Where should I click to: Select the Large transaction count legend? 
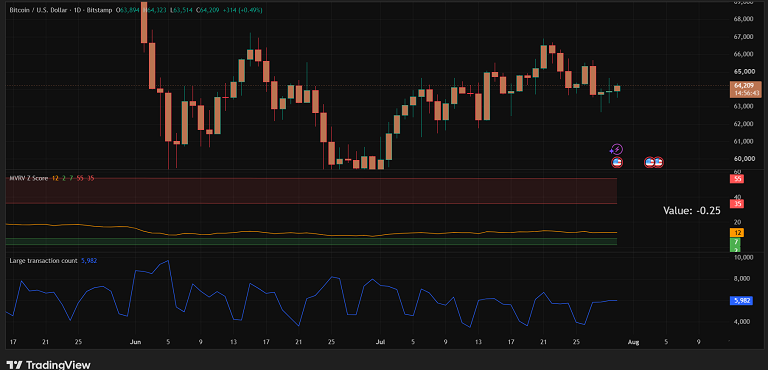coord(43,261)
